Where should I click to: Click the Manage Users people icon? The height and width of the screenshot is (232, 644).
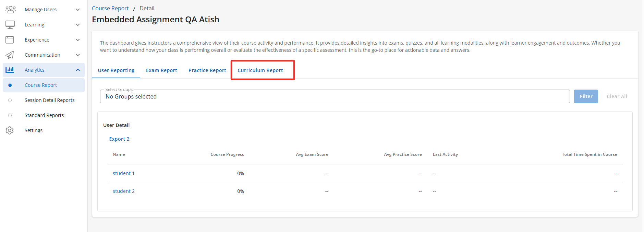(x=10, y=10)
